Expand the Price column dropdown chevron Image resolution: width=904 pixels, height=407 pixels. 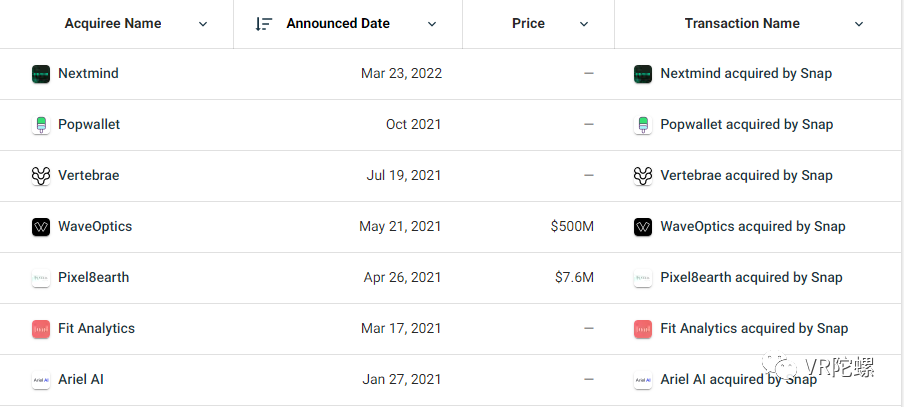coord(584,24)
